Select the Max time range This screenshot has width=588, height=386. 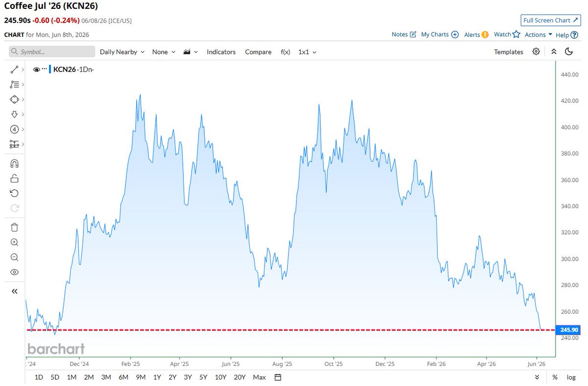pos(259,377)
